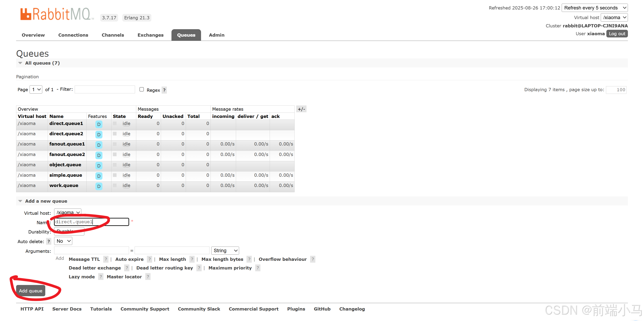Screen dimensions: 644x321
Task: Open the Auto delete help question mark
Action: point(49,242)
